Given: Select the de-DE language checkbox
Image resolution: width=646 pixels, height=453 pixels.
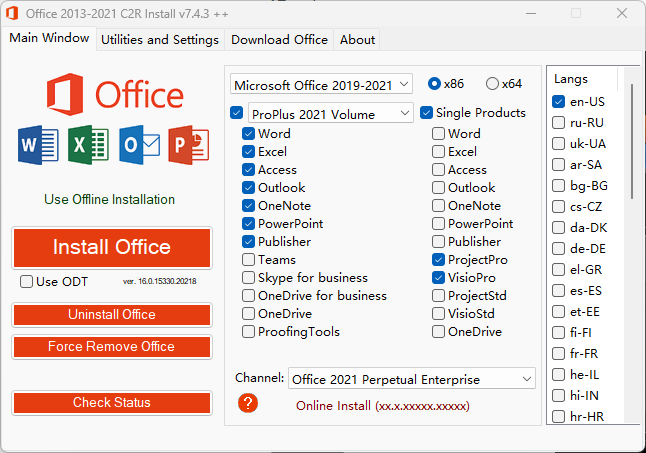Looking at the screenshot, I should click(x=558, y=249).
